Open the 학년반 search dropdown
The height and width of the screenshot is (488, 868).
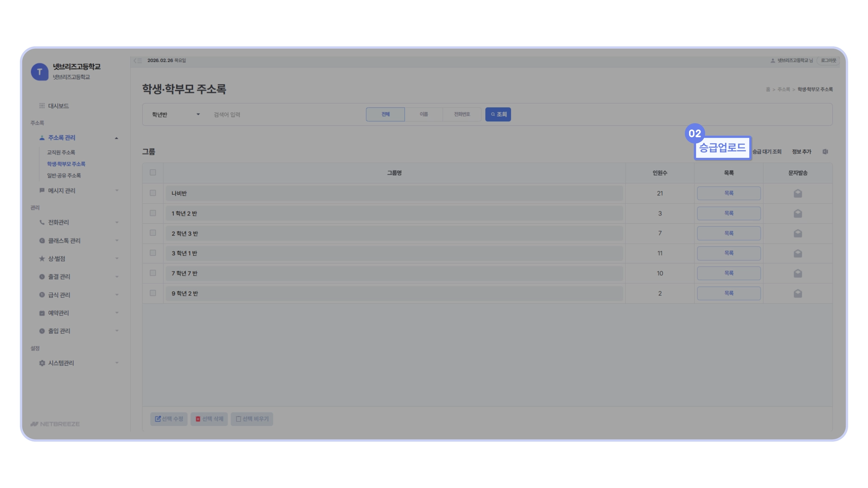[175, 115]
